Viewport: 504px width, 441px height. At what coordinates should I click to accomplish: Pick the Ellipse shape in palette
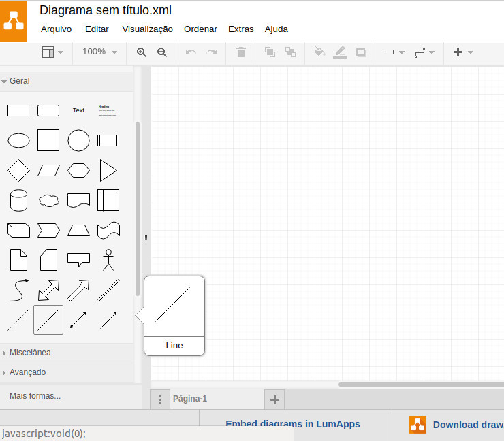(x=18, y=141)
